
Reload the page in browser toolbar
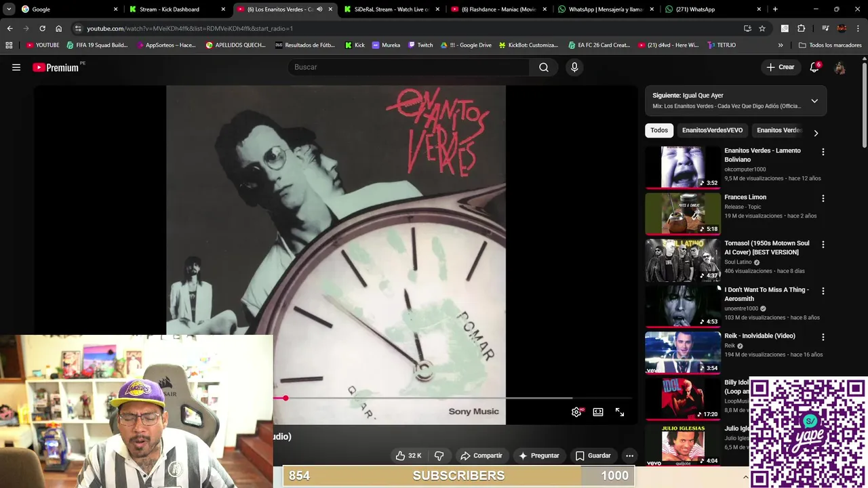pyautogui.click(x=42, y=28)
